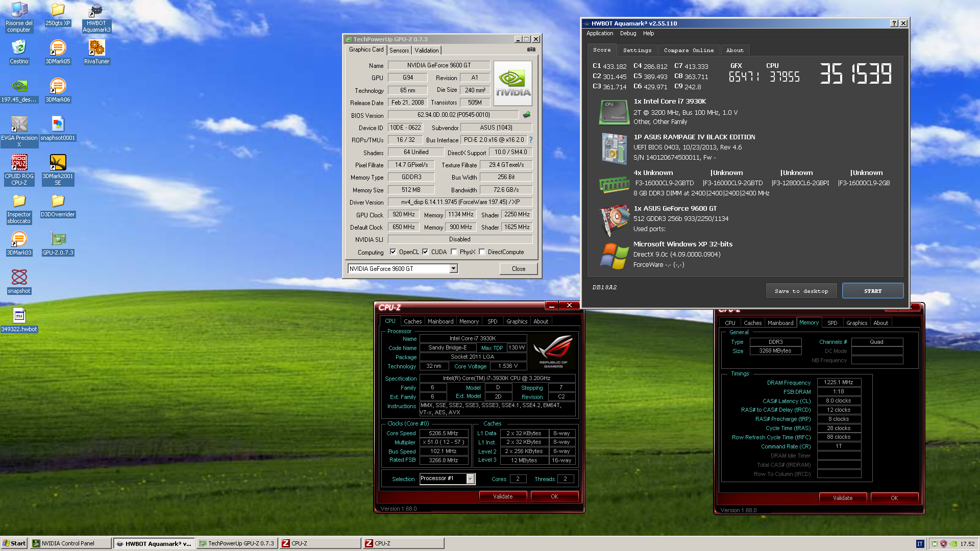Image resolution: width=980 pixels, height=551 pixels.
Task: Click the graphics card icon in Aquamark
Action: pos(614,220)
